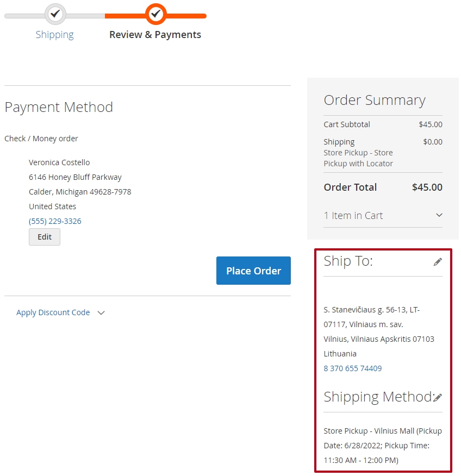Click the Order Total amount $45.00
The image size is (461, 476).
coord(427,187)
